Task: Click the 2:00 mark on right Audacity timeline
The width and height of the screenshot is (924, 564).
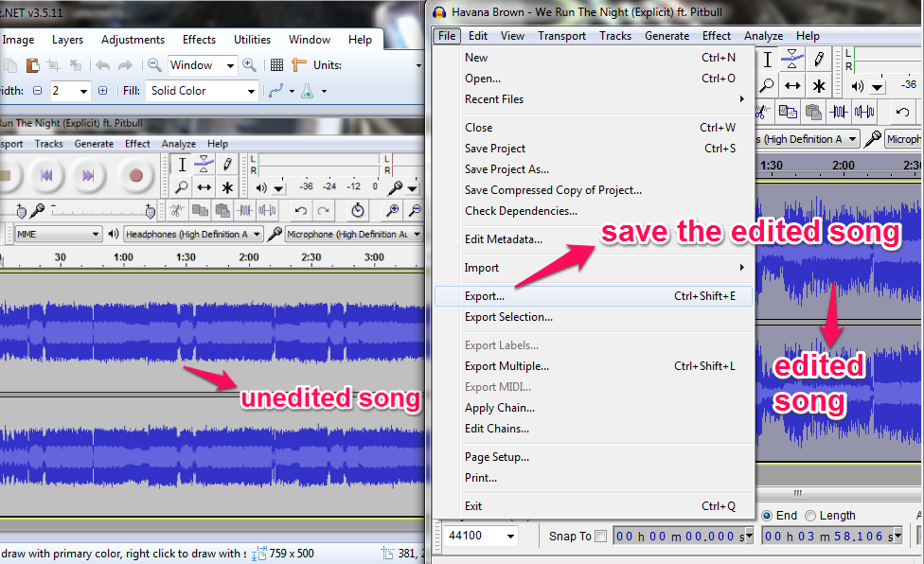Action: pyautogui.click(x=844, y=166)
